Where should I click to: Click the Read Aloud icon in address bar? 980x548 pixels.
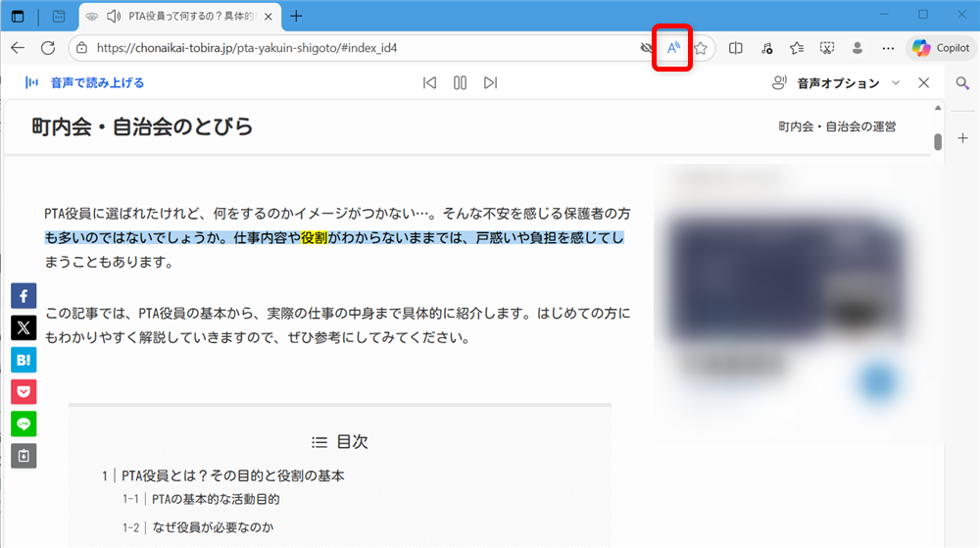coord(672,48)
